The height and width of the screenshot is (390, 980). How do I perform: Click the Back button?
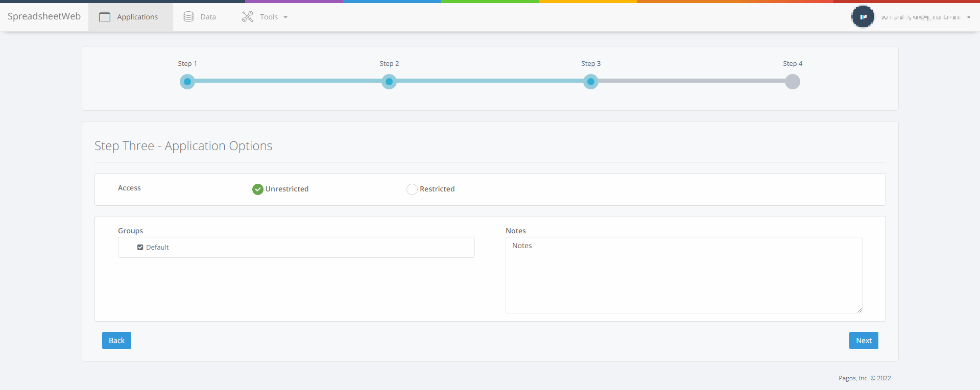(116, 340)
